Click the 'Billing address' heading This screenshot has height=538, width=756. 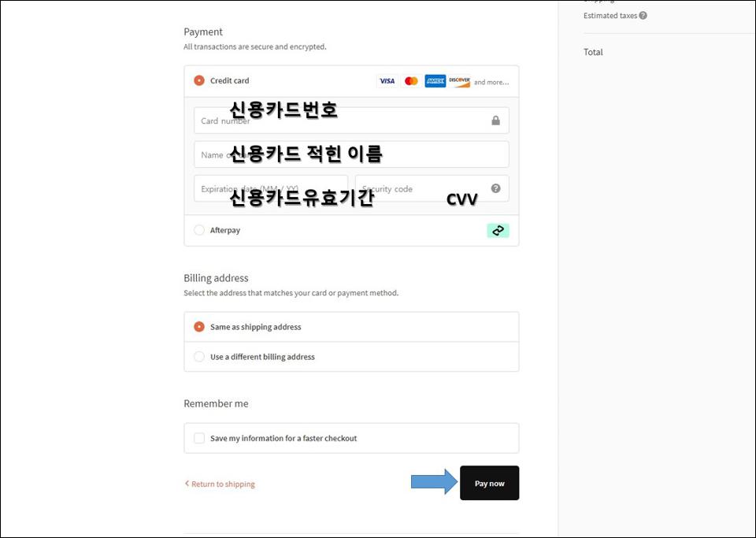point(216,278)
